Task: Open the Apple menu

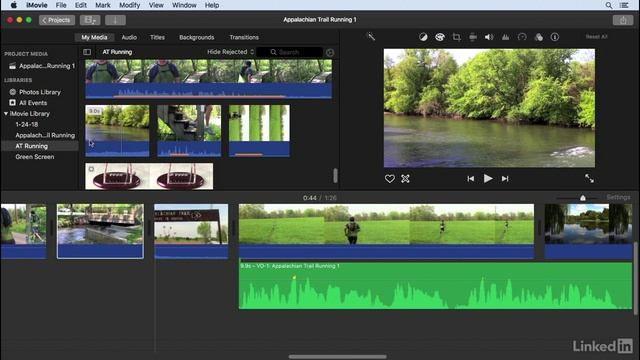Action: [x=13, y=5]
